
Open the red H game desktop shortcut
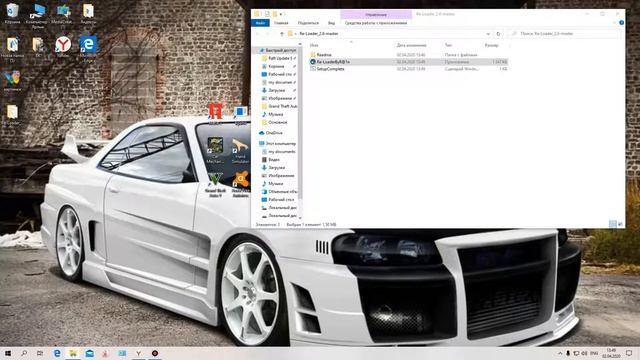pyautogui.click(x=216, y=113)
